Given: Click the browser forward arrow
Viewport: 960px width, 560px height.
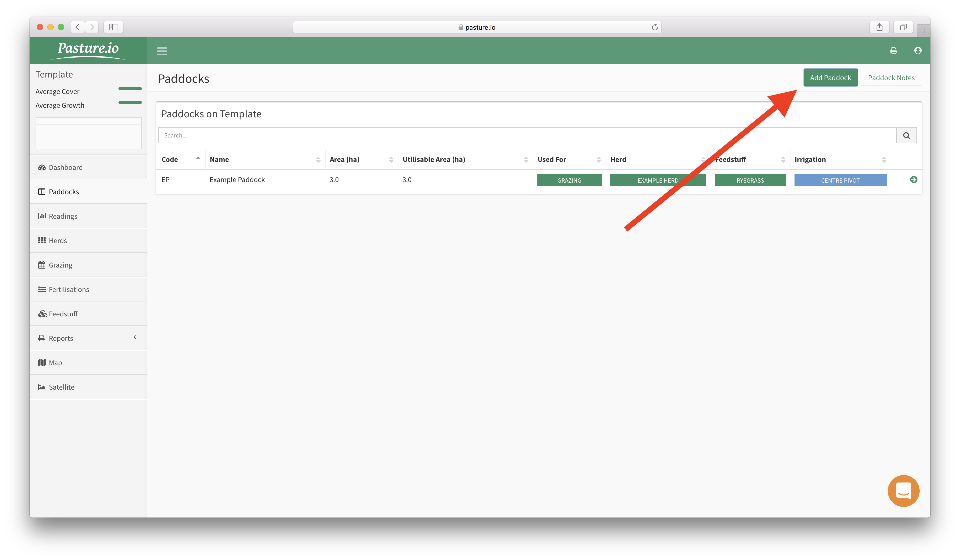Looking at the screenshot, I should coord(92,27).
